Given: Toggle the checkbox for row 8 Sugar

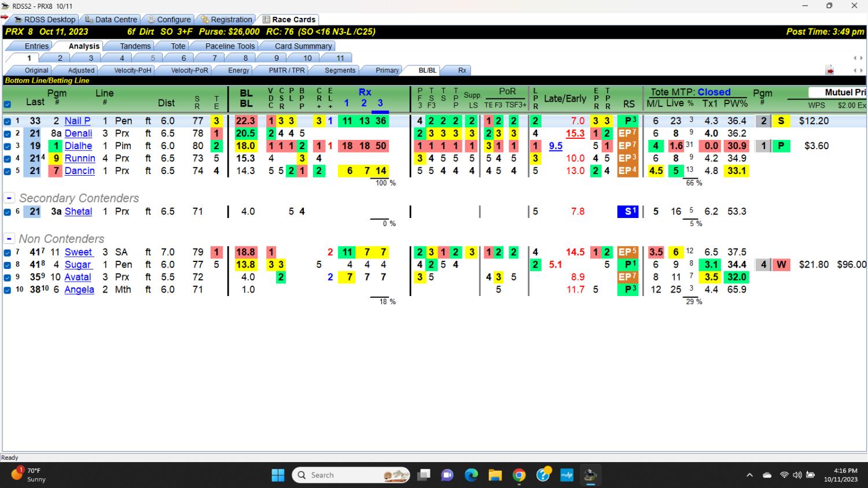Looking at the screenshot, I should click(x=7, y=265).
